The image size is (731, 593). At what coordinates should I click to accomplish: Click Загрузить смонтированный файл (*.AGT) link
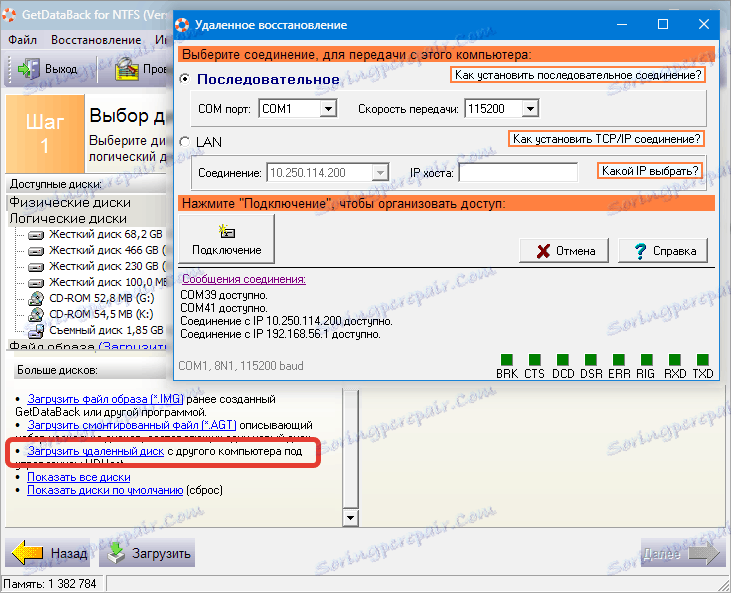coord(131,425)
